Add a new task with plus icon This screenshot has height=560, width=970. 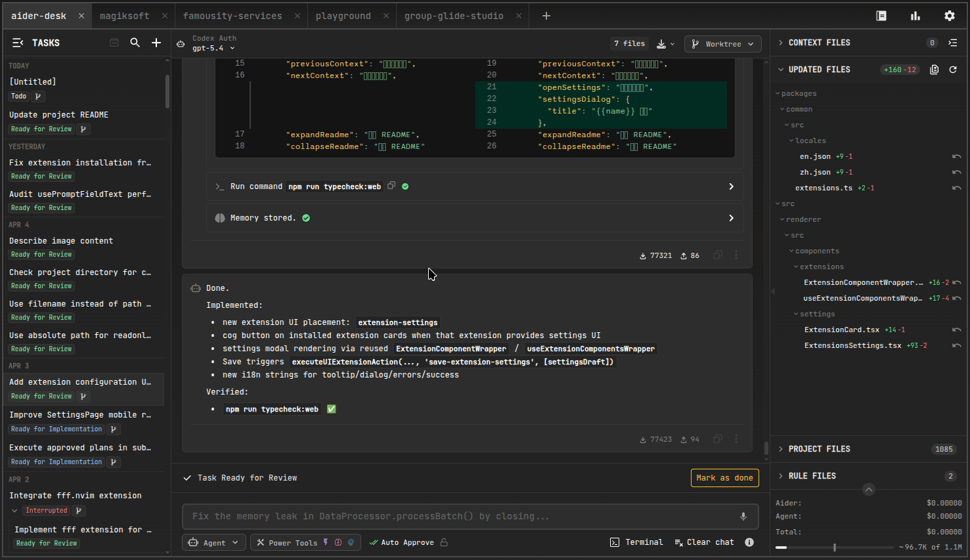[156, 43]
